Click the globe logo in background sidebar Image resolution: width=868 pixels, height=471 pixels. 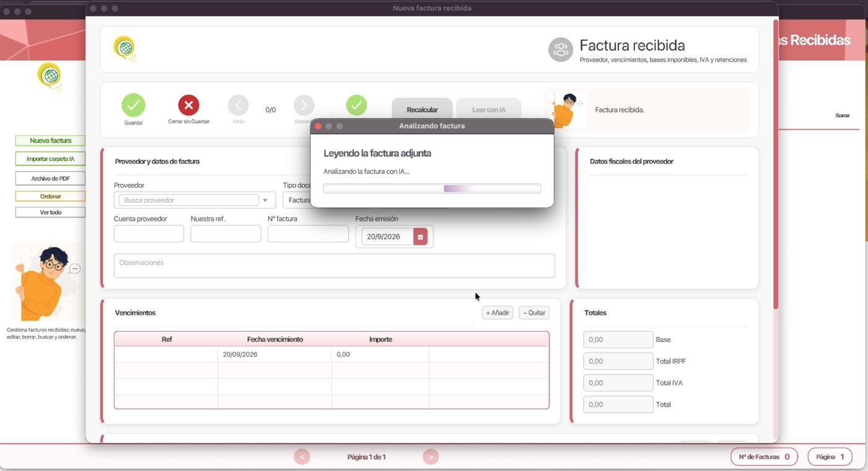click(x=50, y=77)
